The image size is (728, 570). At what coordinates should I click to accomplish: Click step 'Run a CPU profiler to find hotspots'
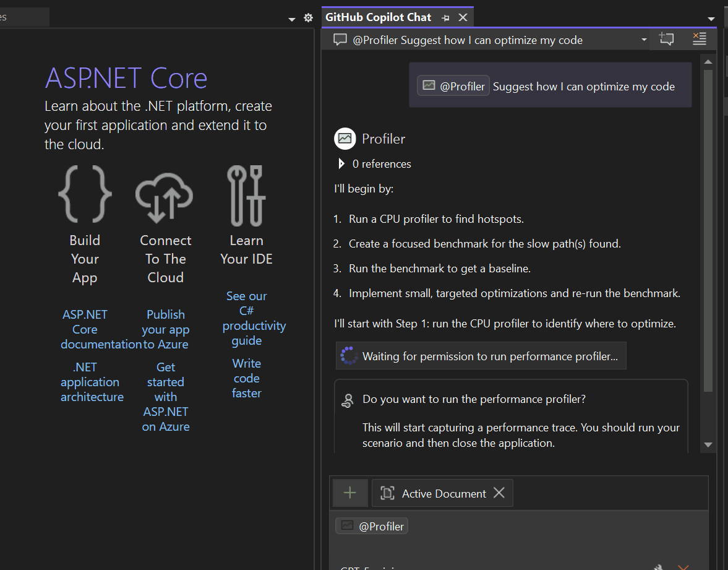pyautogui.click(x=437, y=219)
